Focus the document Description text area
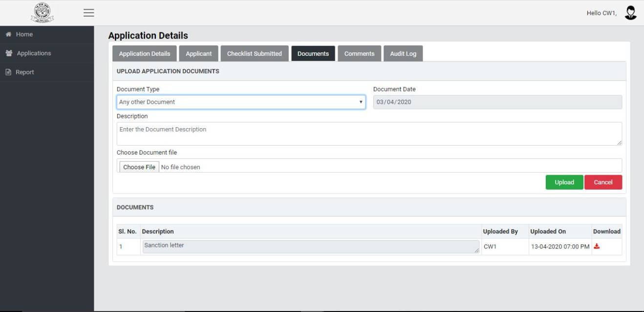This screenshot has width=644, height=312. 369,134
